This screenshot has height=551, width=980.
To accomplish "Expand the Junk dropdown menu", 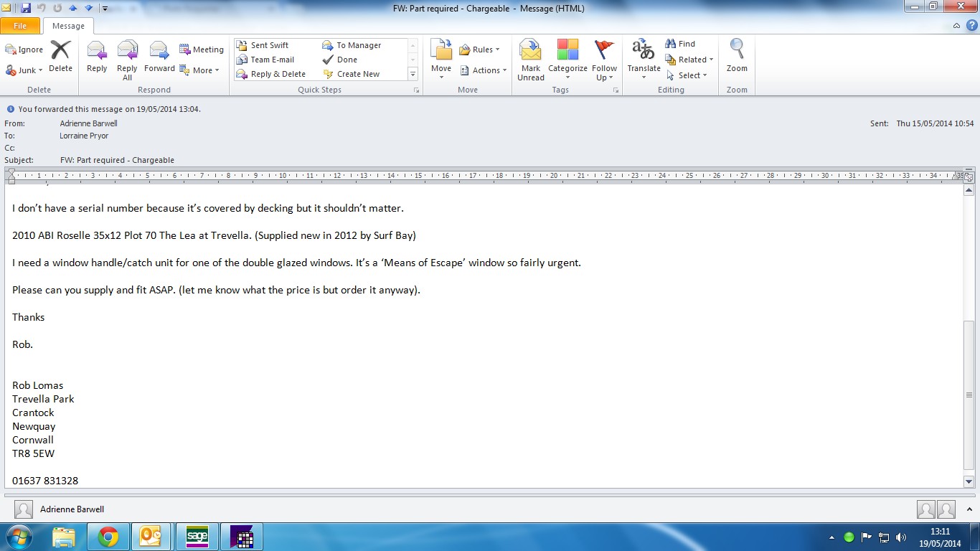I will (25, 70).
